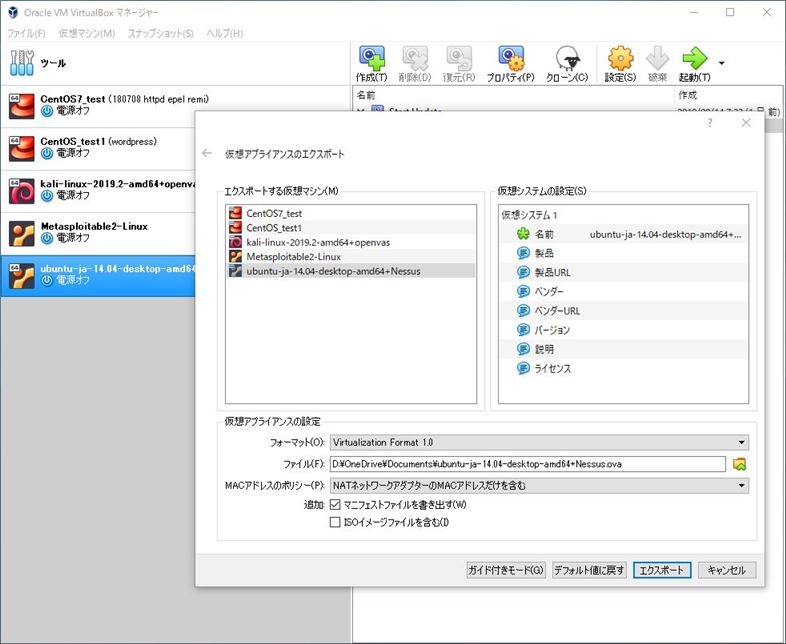Click the 製品 (product) row

[623, 253]
